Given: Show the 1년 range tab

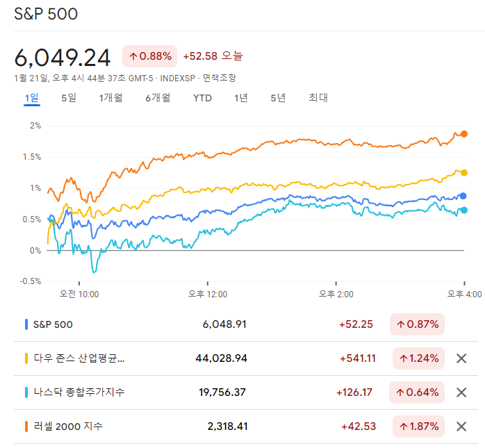Looking at the screenshot, I should pos(240,98).
